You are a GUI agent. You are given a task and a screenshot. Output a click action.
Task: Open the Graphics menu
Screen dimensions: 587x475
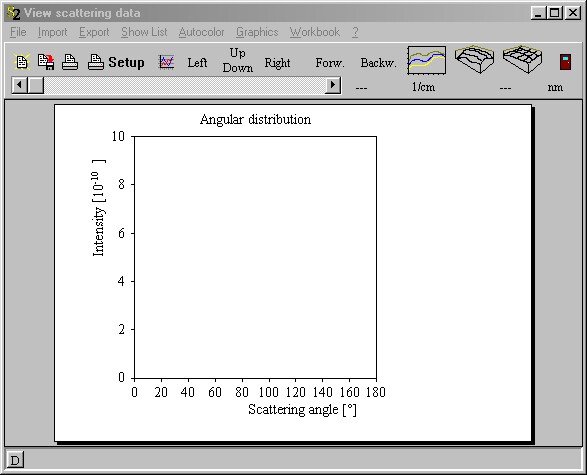coord(257,32)
